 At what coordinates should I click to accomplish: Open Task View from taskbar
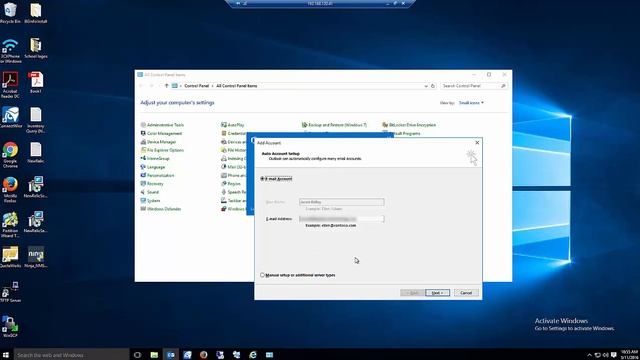pos(137,355)
